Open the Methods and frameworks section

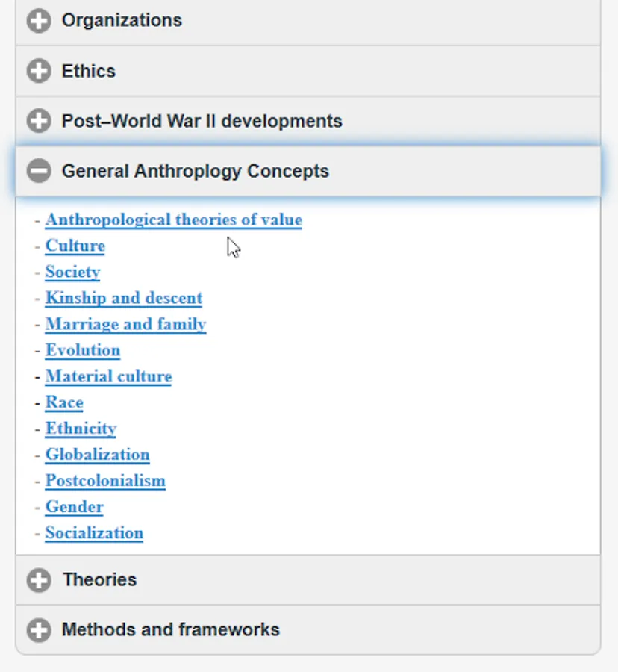point(170,630)
